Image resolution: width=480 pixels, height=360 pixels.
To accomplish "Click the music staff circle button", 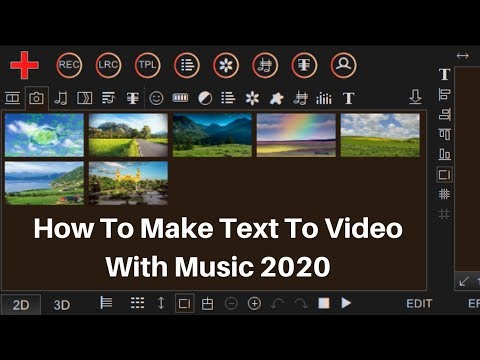I will coord(265,65).
